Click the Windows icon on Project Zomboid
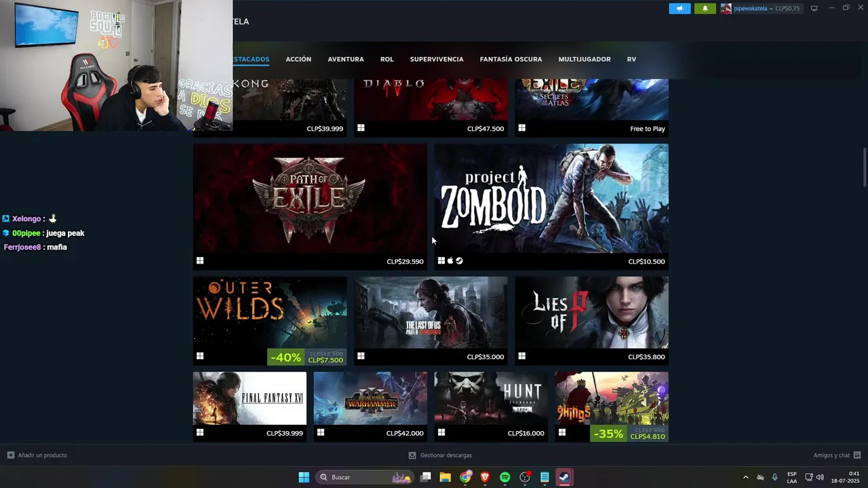Screen dimensions: 868x488 (x=441, y=261)
